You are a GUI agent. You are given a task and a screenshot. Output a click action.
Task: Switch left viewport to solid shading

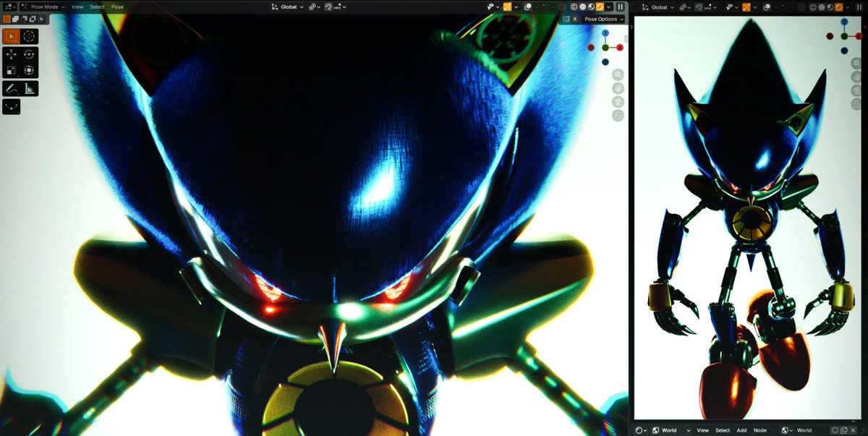click(582, 7)
